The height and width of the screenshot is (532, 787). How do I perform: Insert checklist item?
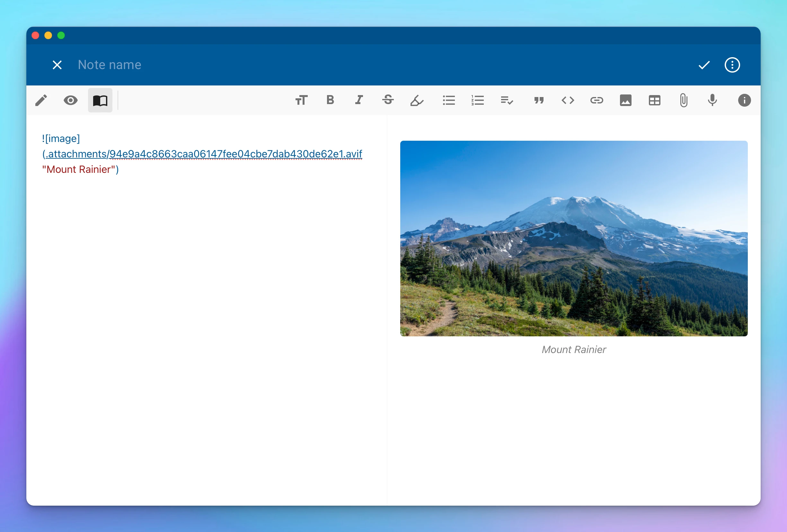click(x=507, y=100)
